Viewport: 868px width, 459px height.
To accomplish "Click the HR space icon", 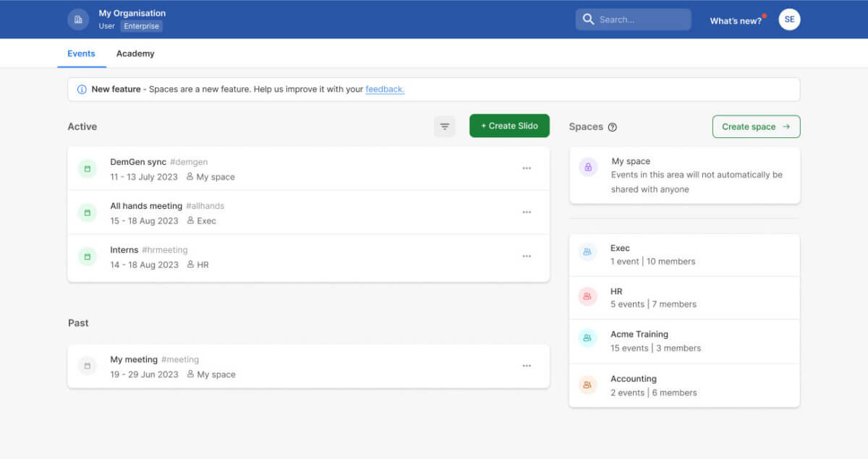I will pos(587,297).
